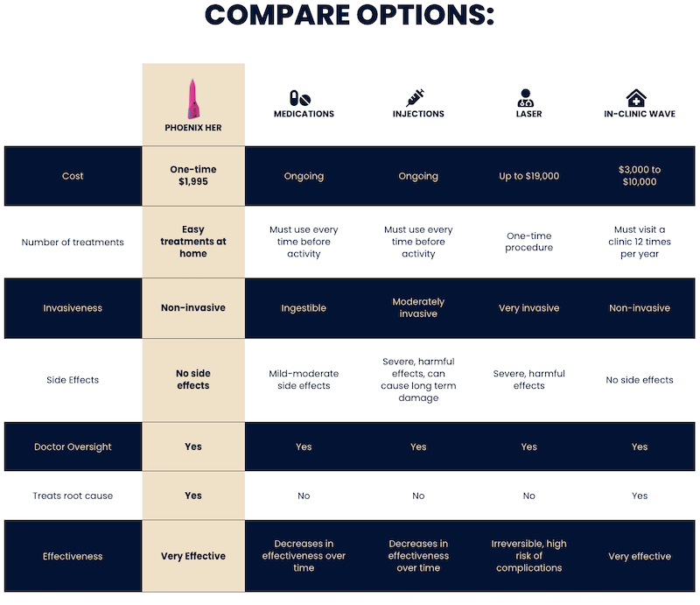This screenshot has height=605, width=700.
Task: Select the MEDICATIONS column heading
Action: (304, 114)
